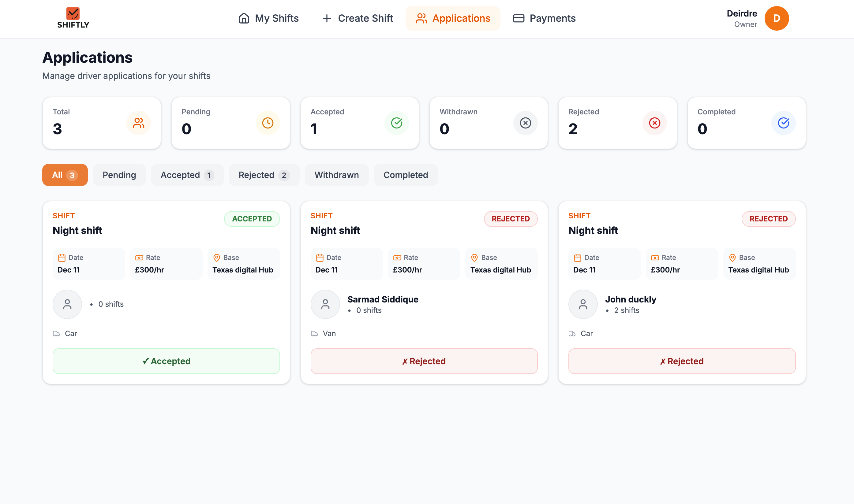Open Deirdre's orange D avatar

pos(777,18)
